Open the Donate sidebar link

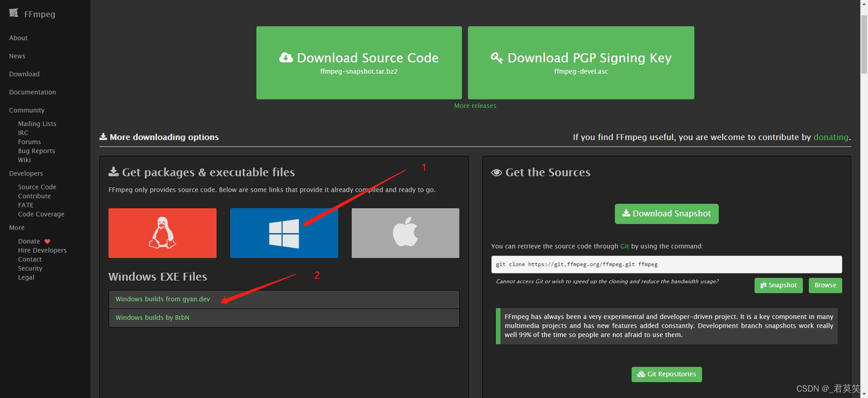pyautogui.click(x=29, y=241)
